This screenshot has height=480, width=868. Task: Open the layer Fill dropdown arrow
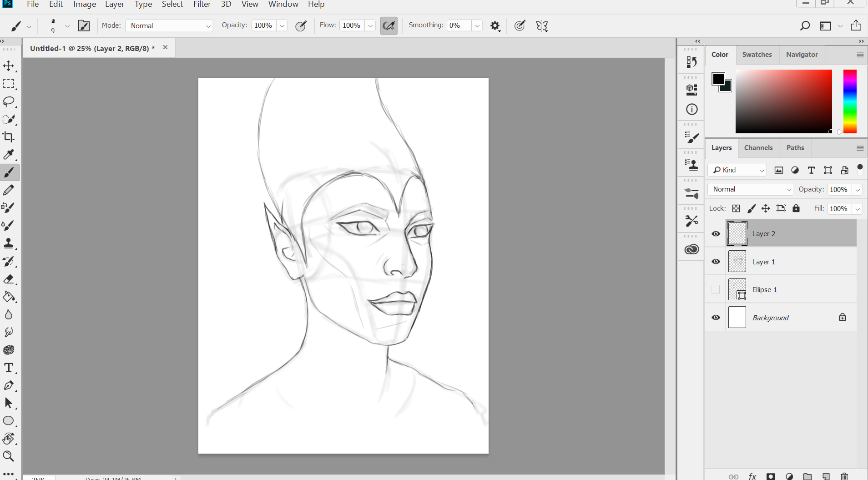pyautogui.click(x=858, y=209)
